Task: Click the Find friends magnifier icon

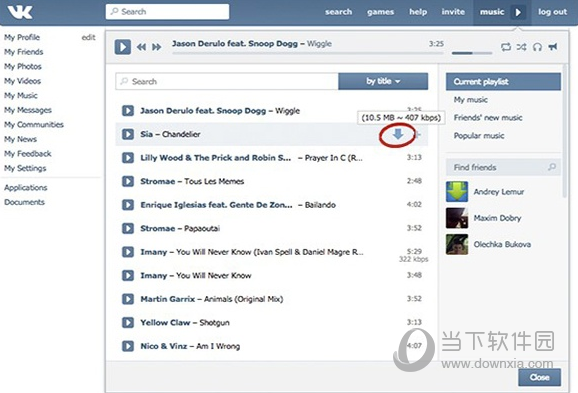Action: click(x=552, y=167)
